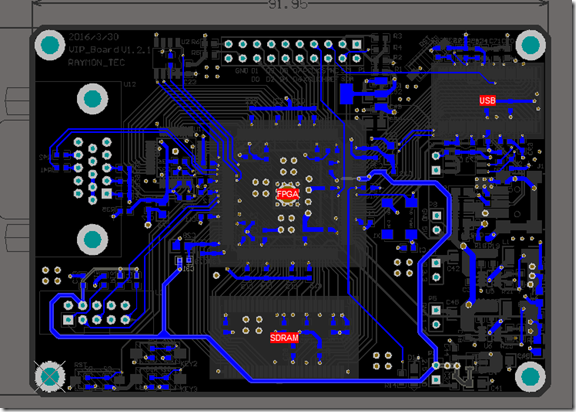Viewport: 576px width, 412px height.
Task: Select the C42 capacitor designator
Action: pos(453,268)
